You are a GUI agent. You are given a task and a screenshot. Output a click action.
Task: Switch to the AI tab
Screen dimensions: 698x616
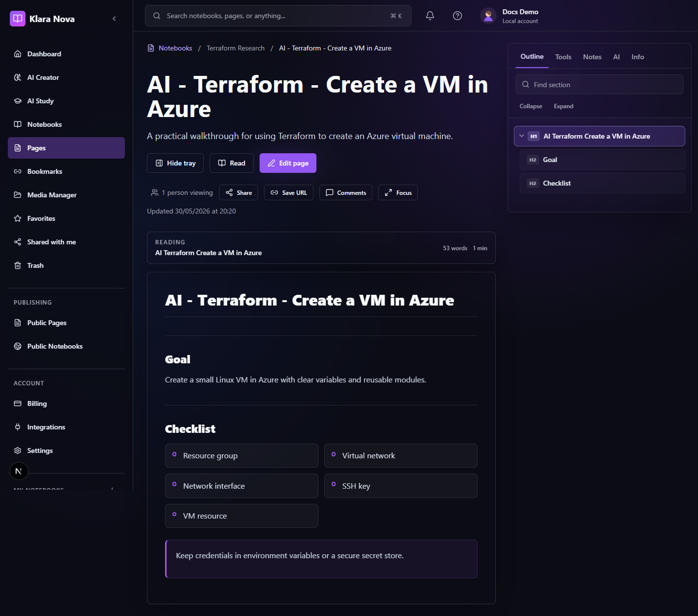tap(617, 57)
